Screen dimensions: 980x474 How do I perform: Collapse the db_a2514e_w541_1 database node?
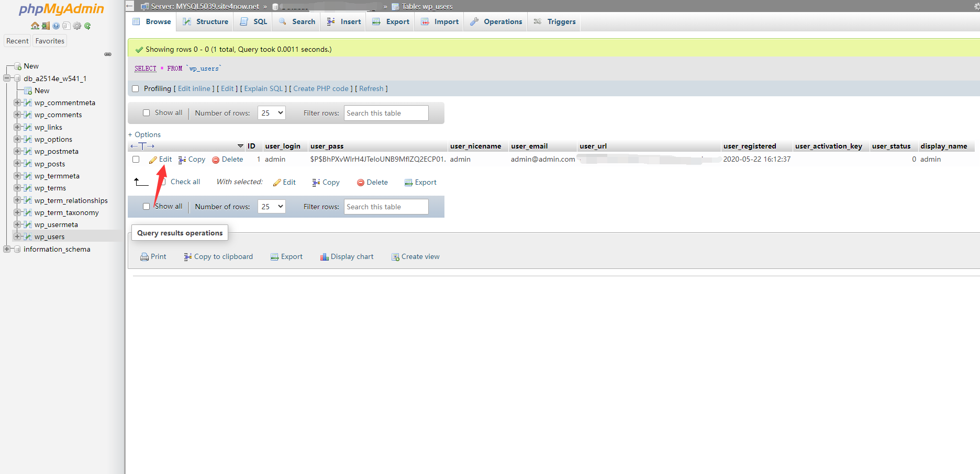coord(7,78)
